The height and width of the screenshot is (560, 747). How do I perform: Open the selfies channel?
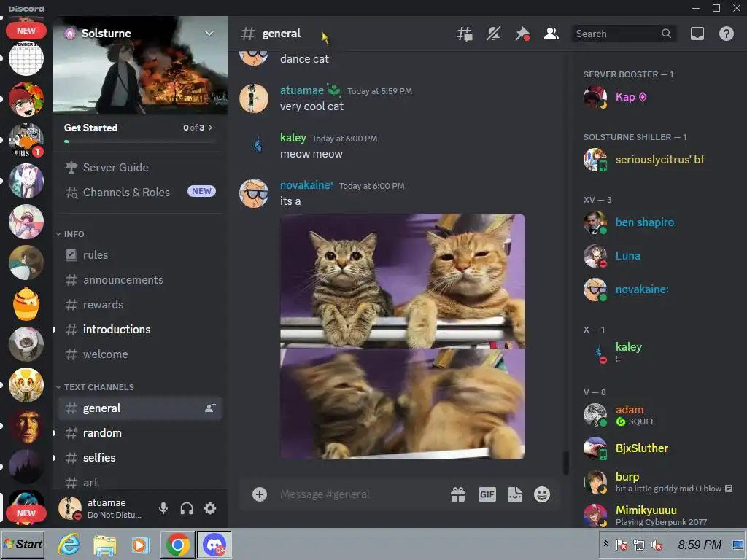[139, 458]
